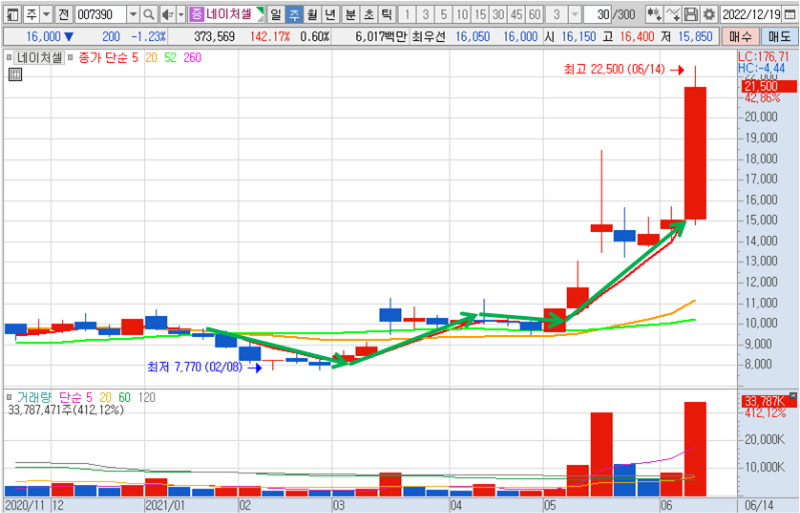This screenshot has width=800, height=513.
Task: Switch to 틱 tick chart
Action: [387, 14]
